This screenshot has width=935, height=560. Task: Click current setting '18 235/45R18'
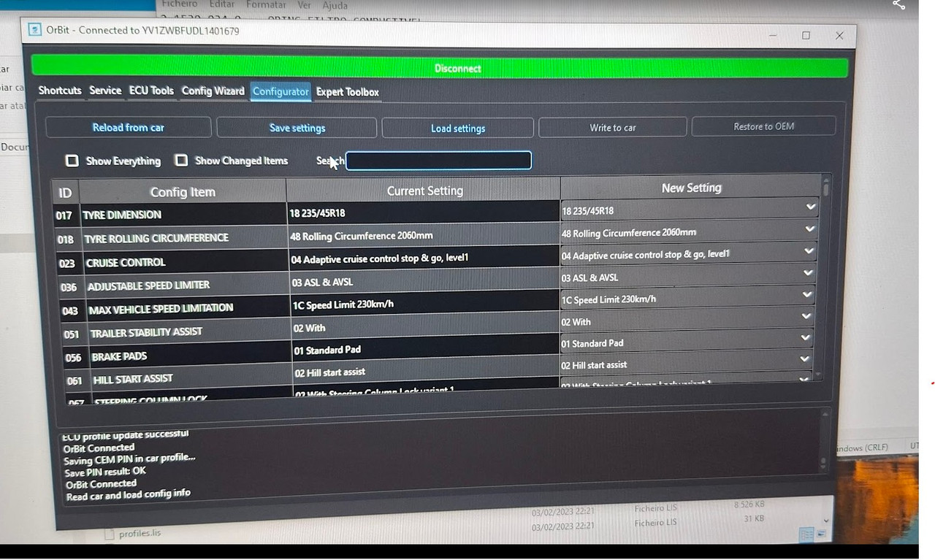[x=317, y=213]
